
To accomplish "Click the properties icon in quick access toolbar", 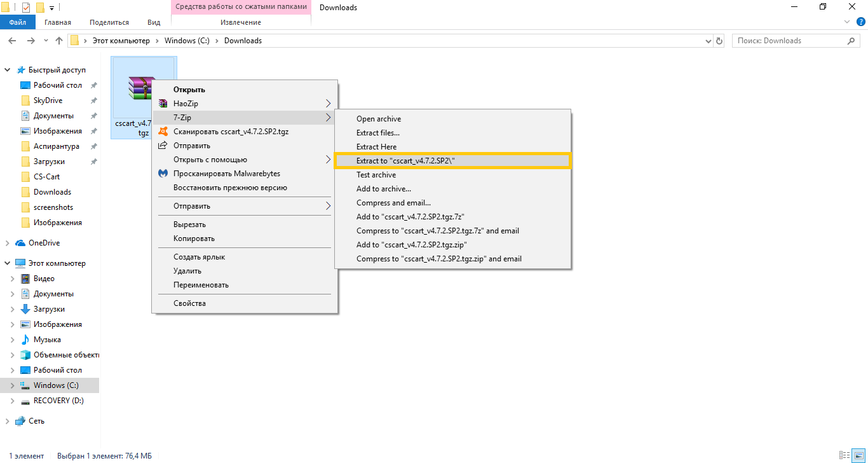I will (26, 8).
